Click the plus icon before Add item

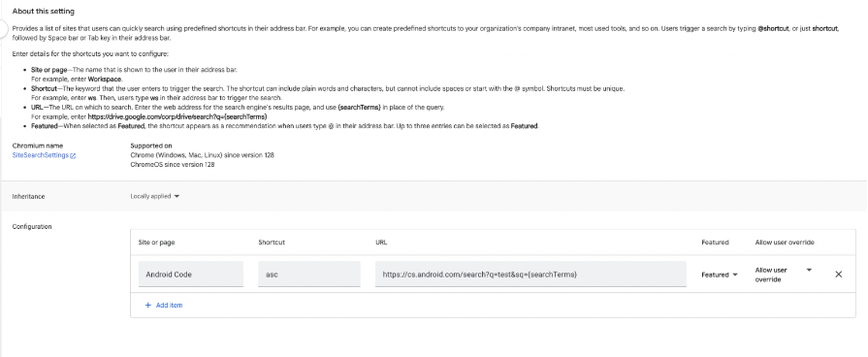point(147,305)
